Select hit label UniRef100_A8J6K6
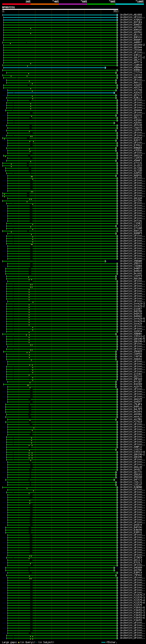Image resolution: width=146 pixels, height=644 pixels. click(131, 15)
